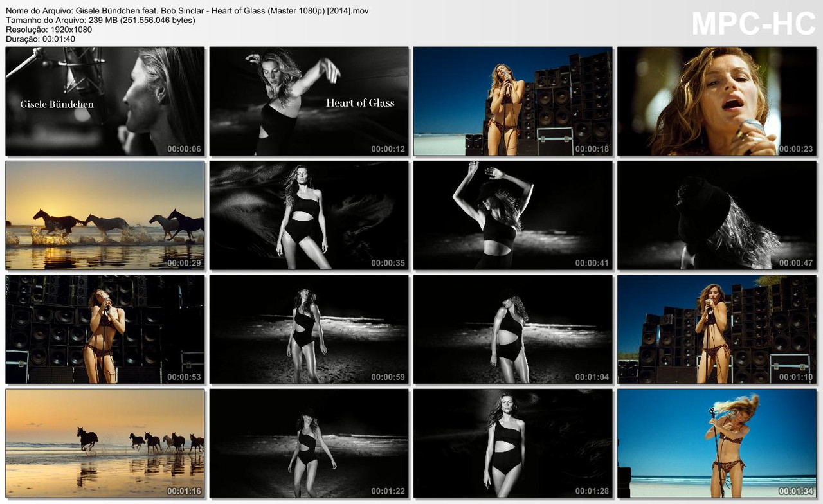Click the microphone stage thumbnail at 00:00:53

[104, 329]
